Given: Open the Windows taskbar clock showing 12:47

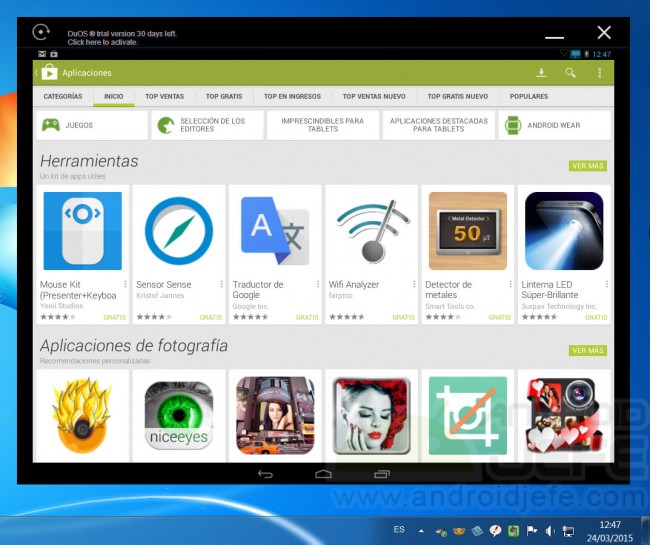Looking at the screenshot, I should click(610, 531).
